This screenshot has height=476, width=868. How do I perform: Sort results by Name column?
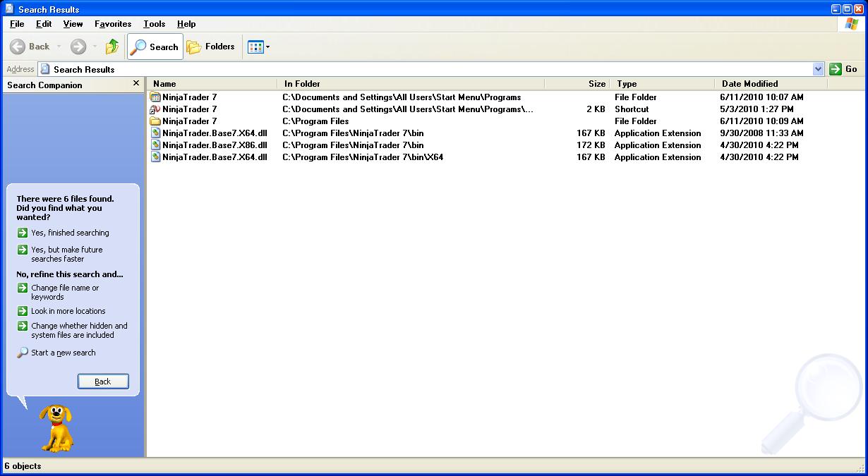212,83
